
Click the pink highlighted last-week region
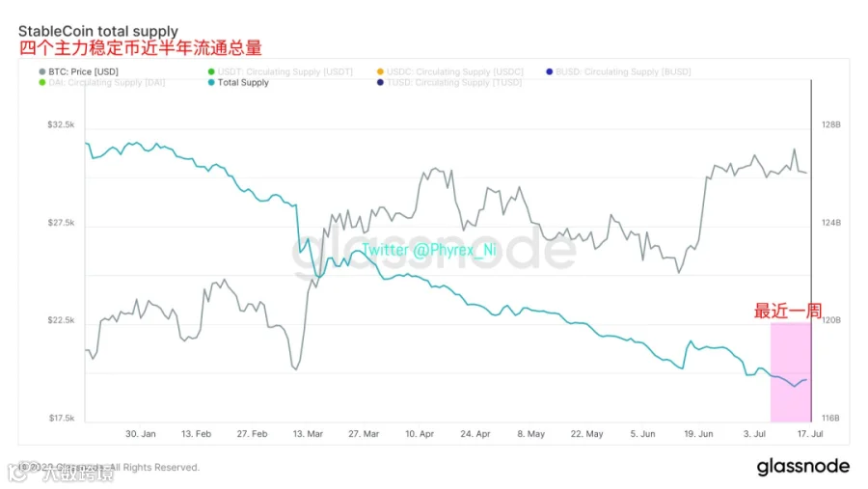point(791,372)
